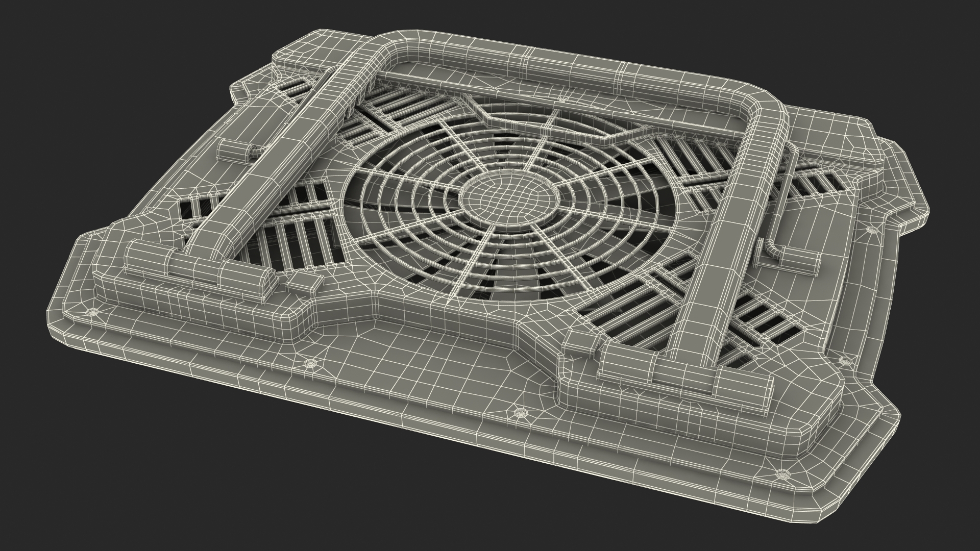Select the screw hole at front-left corner
Screen dimensions: 980x551
pyautogui.click(x=92, y=311)
